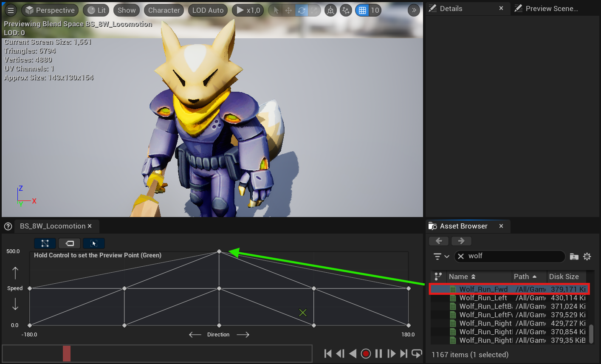
Task: Select the Wolf_Run_Fwd animation asset
Action: tap(509, 289)
